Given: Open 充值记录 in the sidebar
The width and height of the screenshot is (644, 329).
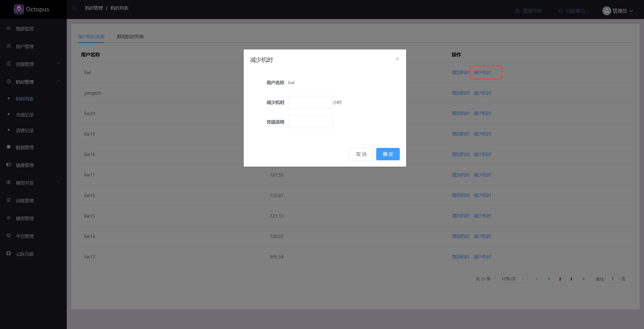Looking at the screenshot, I should click(x=25, y=115).
